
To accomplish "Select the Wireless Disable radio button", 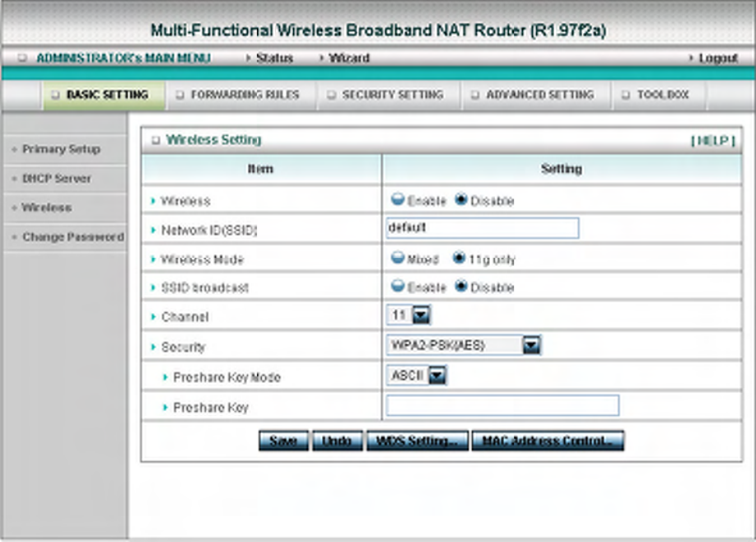I will pyautogui.click(x=461, y=199).
